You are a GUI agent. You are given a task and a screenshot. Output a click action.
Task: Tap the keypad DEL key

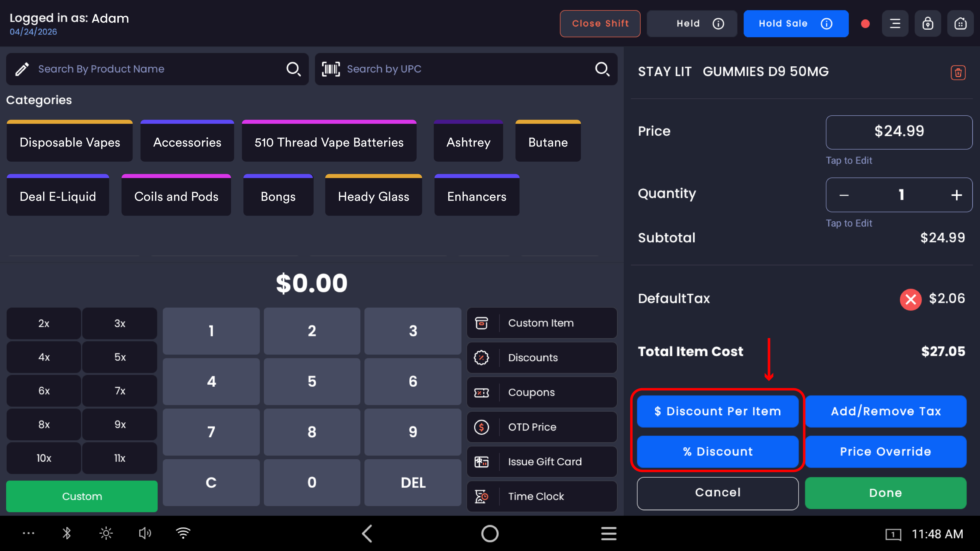(413, 482)
